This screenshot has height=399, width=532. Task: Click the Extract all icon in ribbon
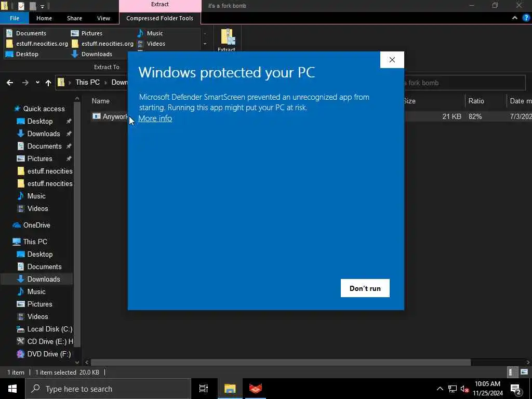pyautogui.click(x=227, y=39)
